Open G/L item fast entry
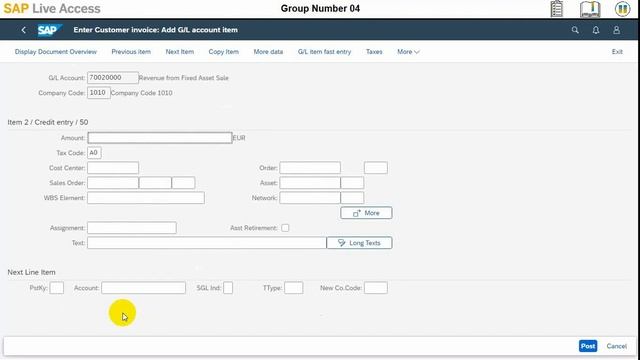Image resolution: width=640 pixels, height=360 pixels. 324,52
